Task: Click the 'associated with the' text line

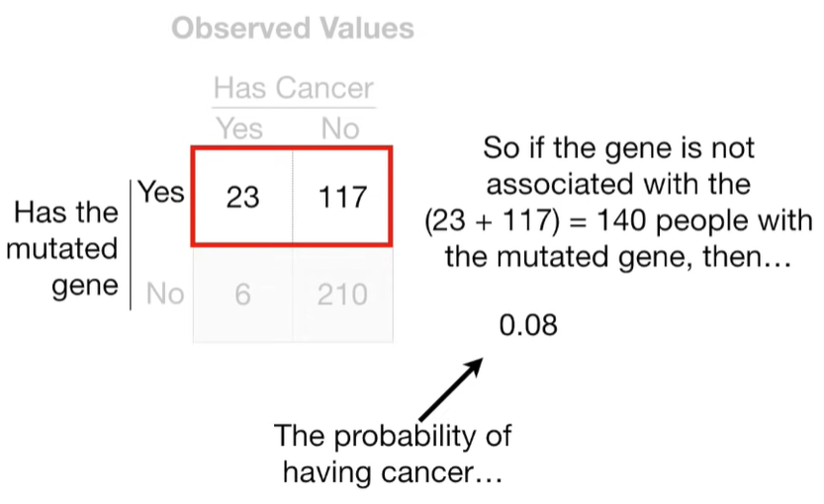Action: tap(618, 184)
